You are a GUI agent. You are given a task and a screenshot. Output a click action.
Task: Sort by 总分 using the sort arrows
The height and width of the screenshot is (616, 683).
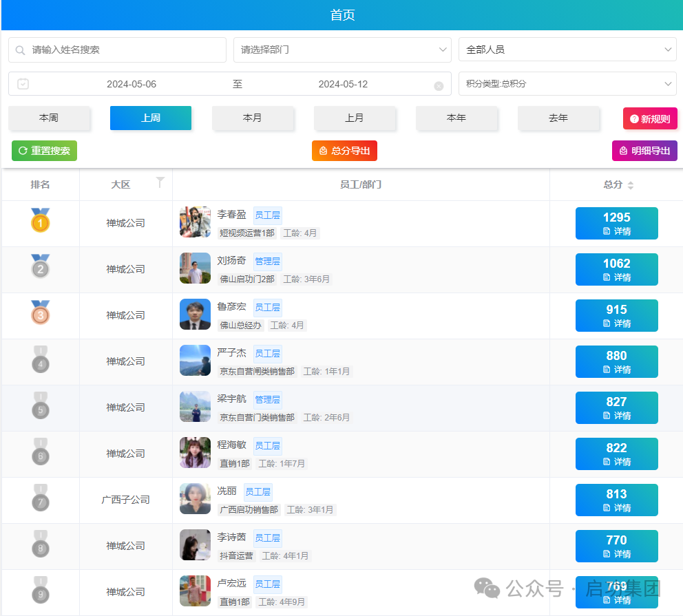coord(630,185)
